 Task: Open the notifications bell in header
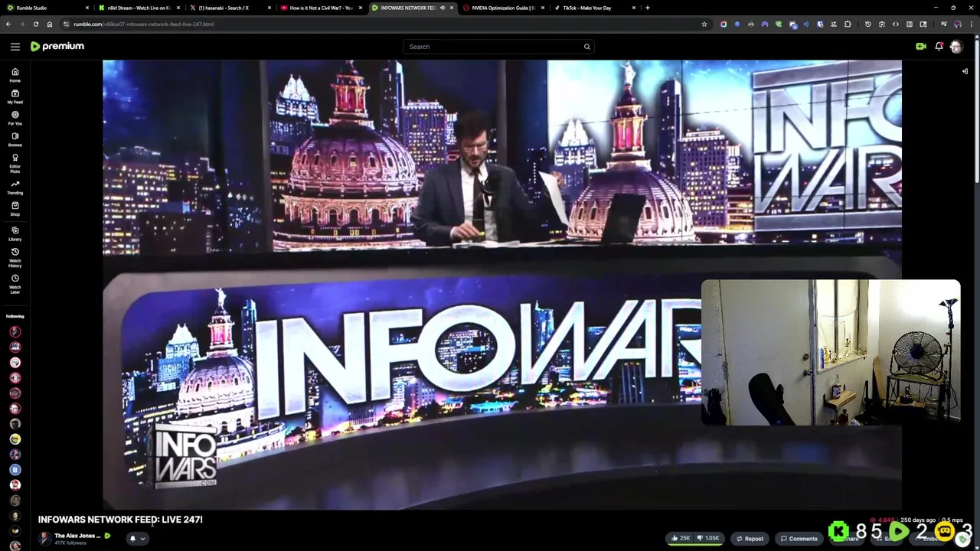pyautogui.click(x=939, y=47)
